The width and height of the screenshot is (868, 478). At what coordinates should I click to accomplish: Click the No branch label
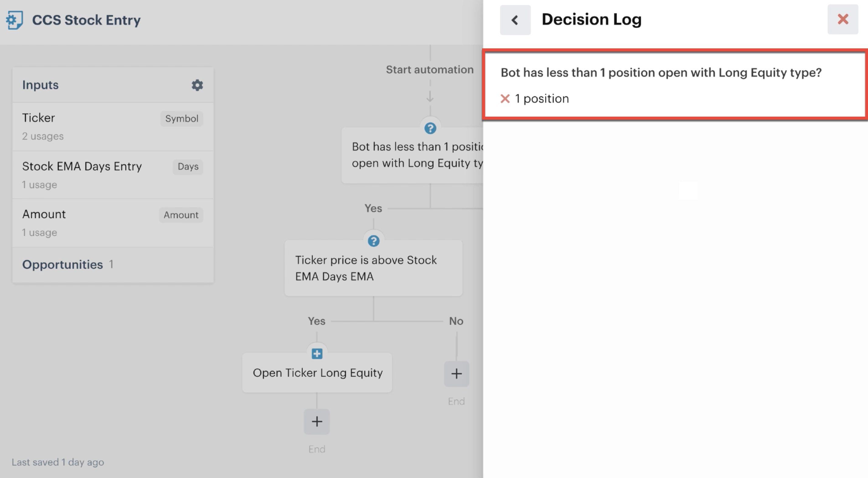[456, 321]
